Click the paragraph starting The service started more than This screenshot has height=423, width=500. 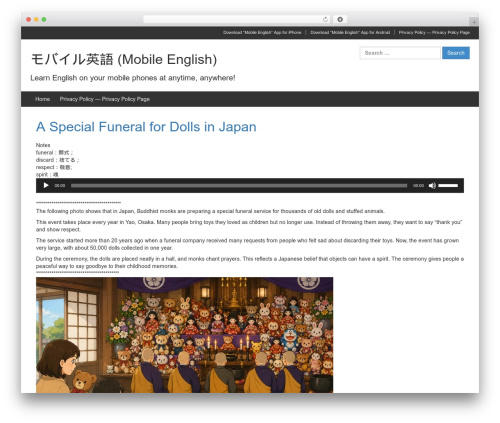coord(248,244)
